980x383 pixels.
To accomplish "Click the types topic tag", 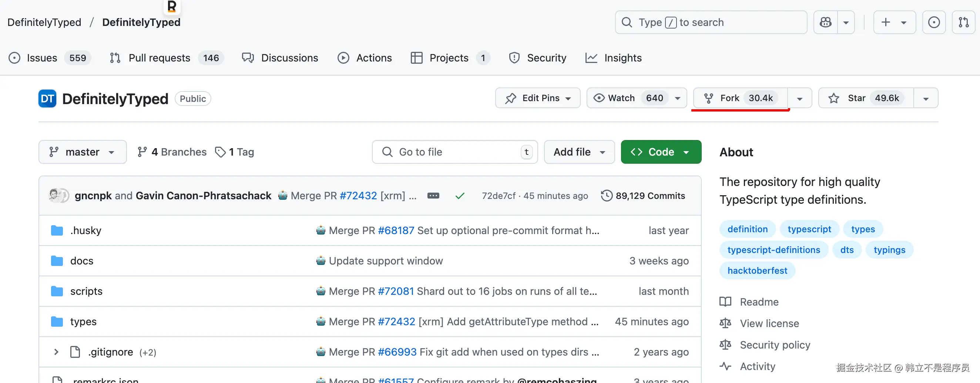I will tap(863, 229).
